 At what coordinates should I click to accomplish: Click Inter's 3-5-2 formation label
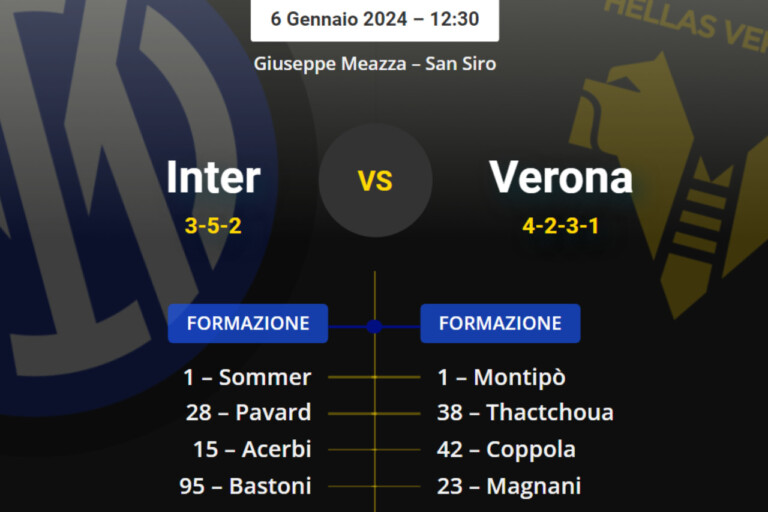click(213, 226)
